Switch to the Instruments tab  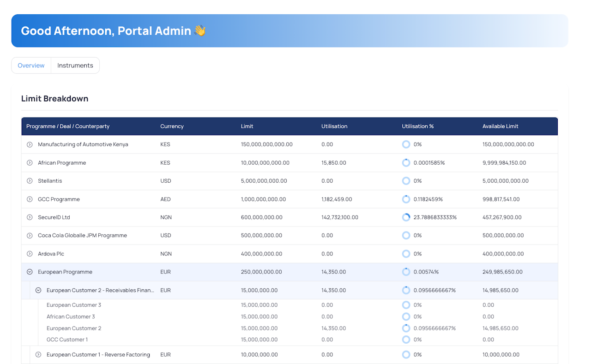pyautogui.click(x=75, y=66)
